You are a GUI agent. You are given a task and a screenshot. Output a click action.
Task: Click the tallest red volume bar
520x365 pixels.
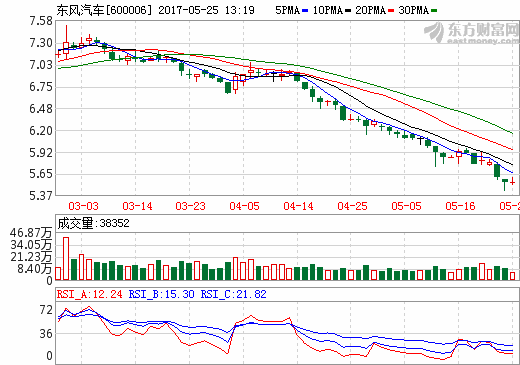[66, 258]
